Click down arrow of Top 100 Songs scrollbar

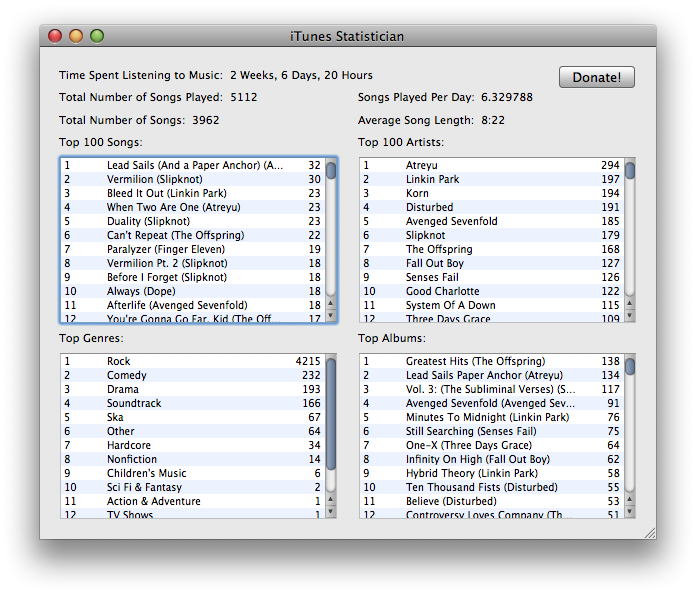click(331, 315)
